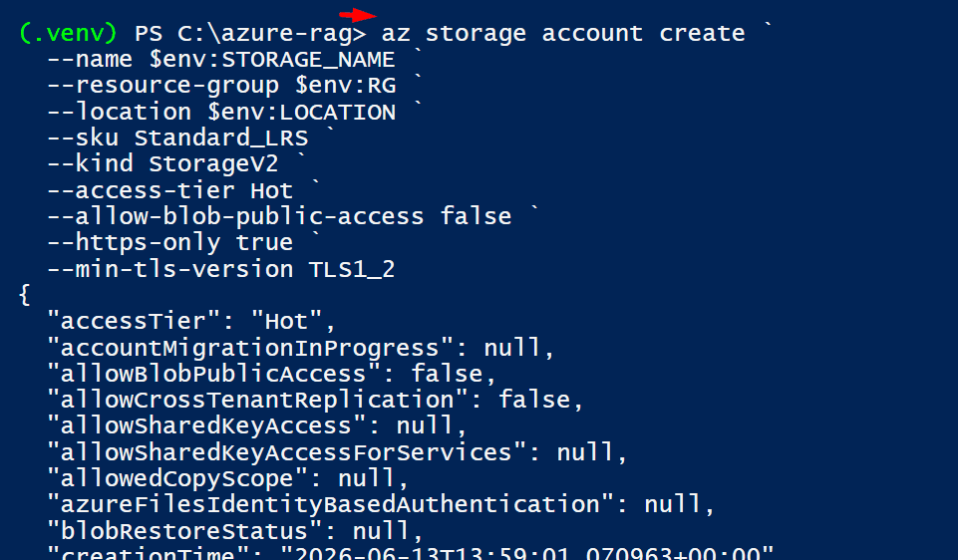
Task: Click the "accessTier": "Hot" output line
Action: click(191, 322)
